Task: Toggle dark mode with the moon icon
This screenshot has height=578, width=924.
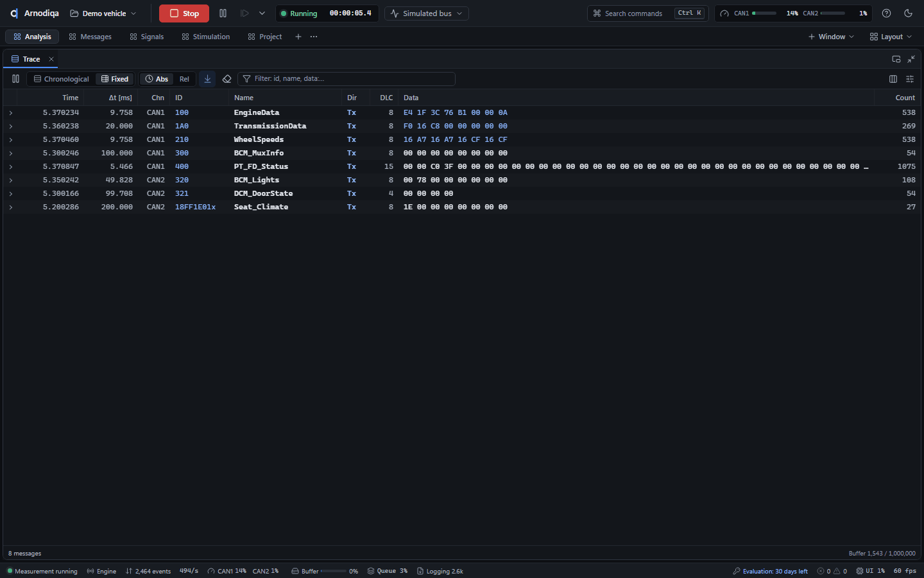Action: coord(908,13)
